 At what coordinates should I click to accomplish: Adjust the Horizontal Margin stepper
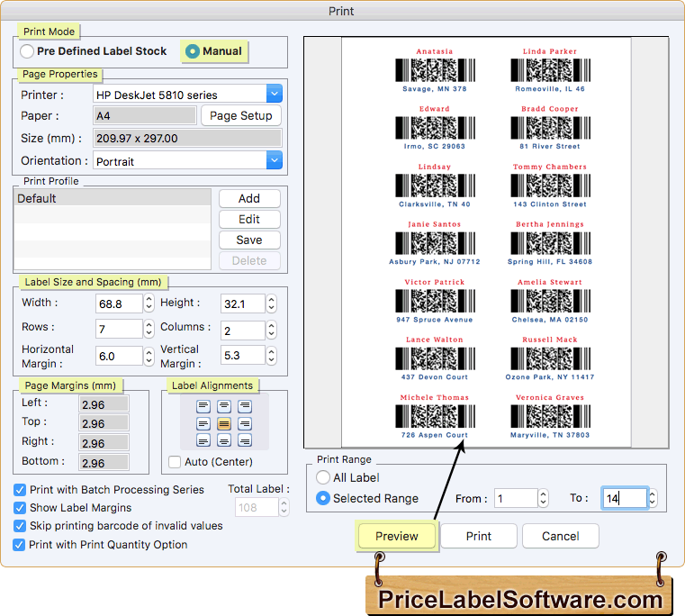pyautogui.click(x=149, y=356)
